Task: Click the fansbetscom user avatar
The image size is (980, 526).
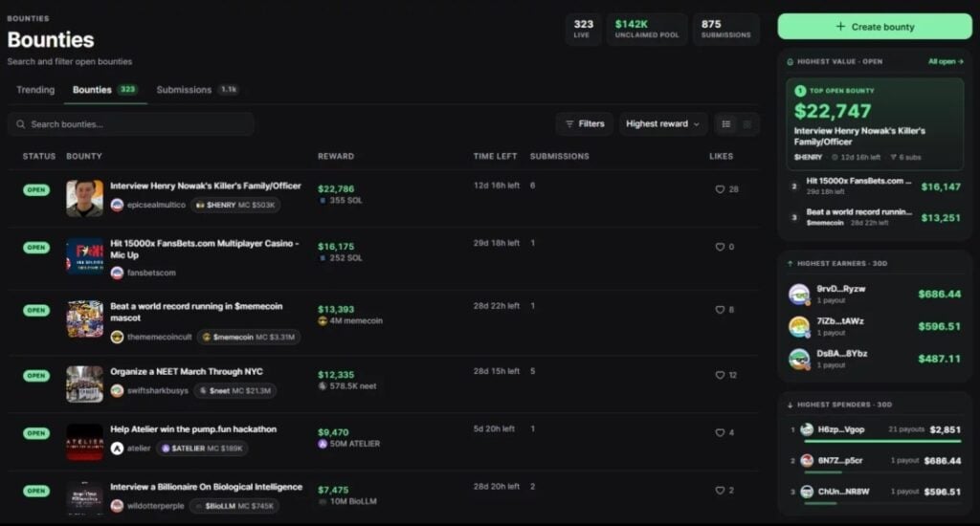Action: tap(117, 273)
